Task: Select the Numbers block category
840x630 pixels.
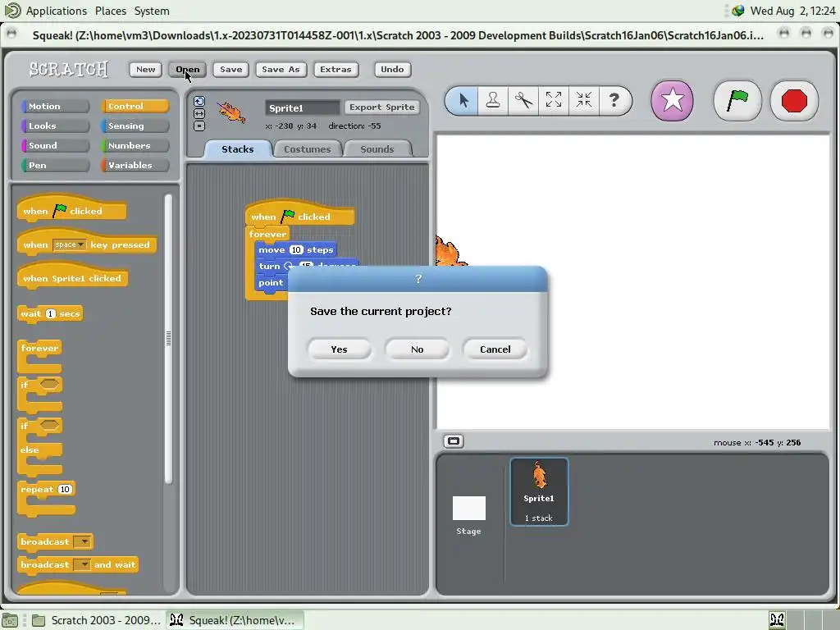Action: [135, 145]
